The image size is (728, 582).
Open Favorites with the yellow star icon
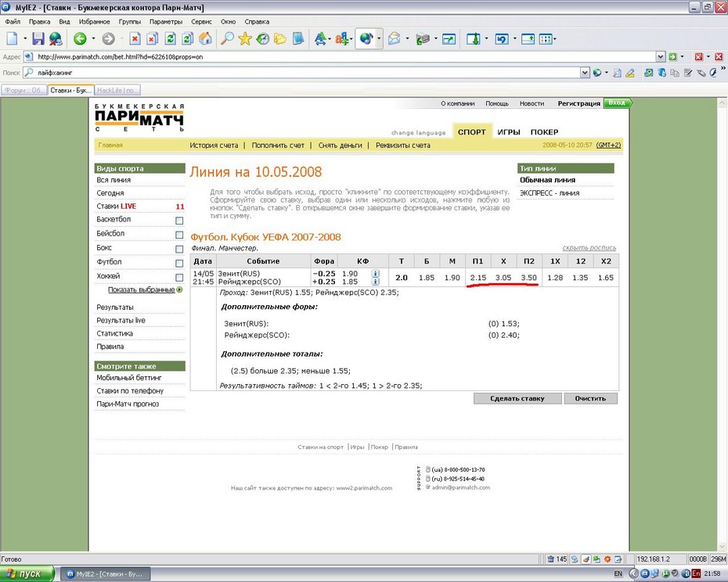[245, 38]
